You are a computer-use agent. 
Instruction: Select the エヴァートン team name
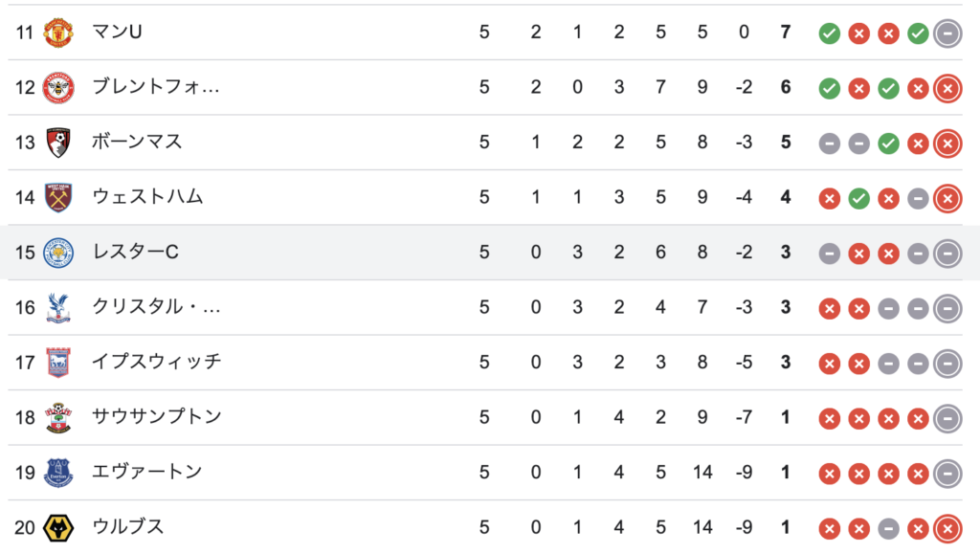click(146, 471)
